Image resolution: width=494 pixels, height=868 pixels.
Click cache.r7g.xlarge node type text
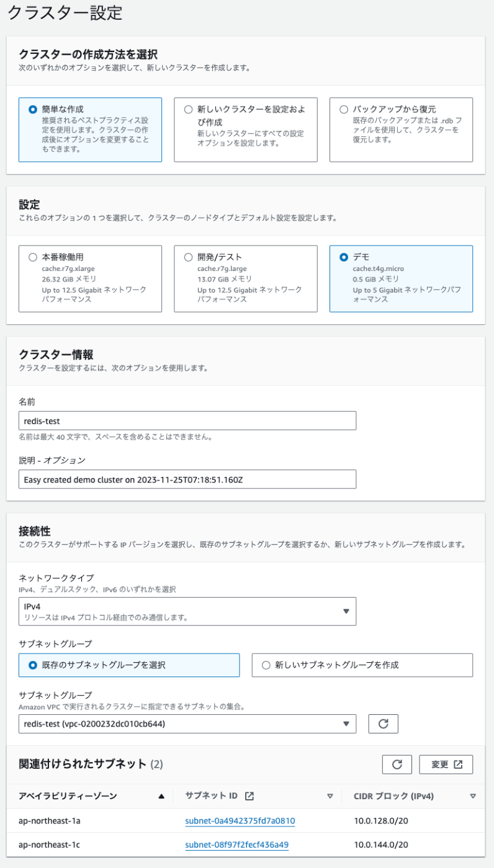[x=68, y=268]
